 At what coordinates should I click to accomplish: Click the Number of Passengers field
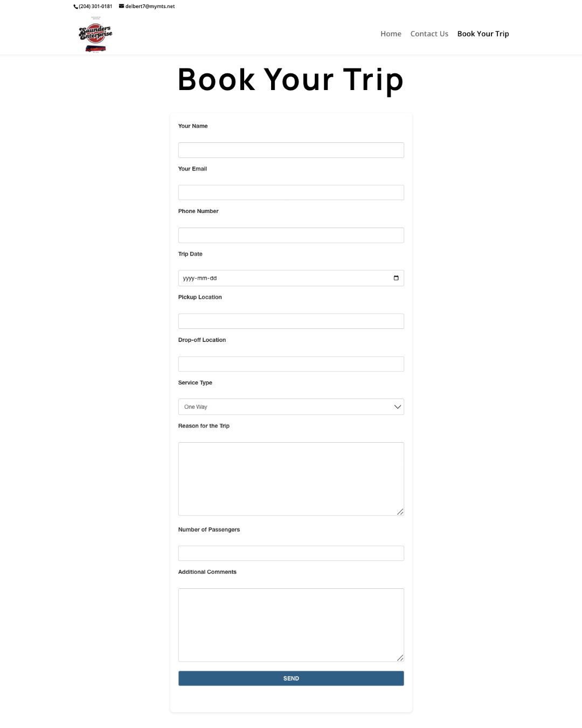(x=291, y=553)
